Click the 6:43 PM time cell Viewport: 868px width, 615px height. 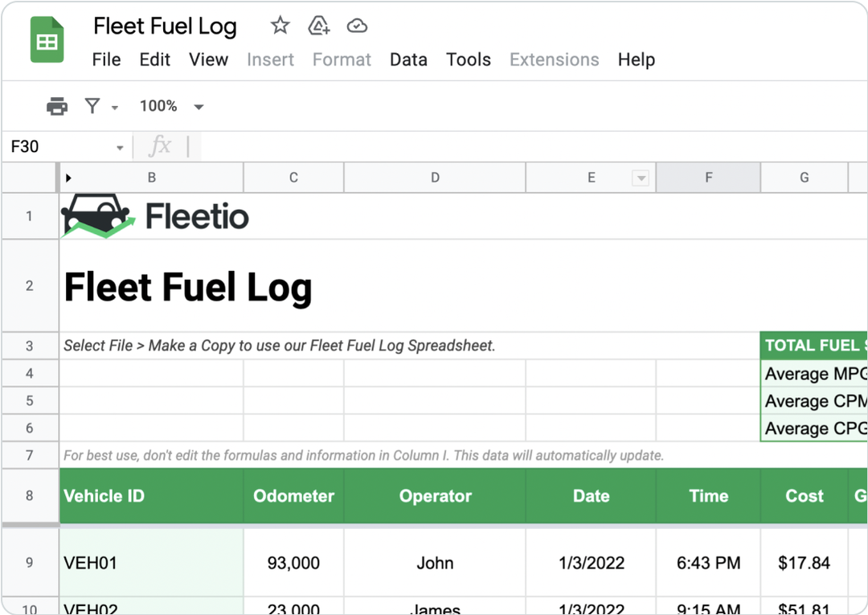point(708,563)
